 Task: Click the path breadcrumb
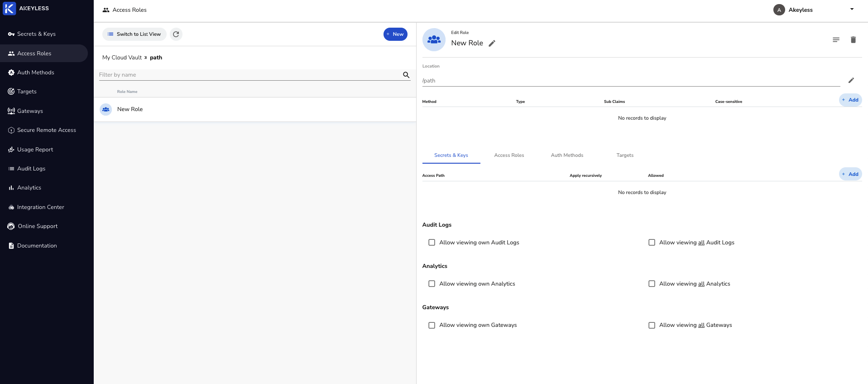(156, 58)
